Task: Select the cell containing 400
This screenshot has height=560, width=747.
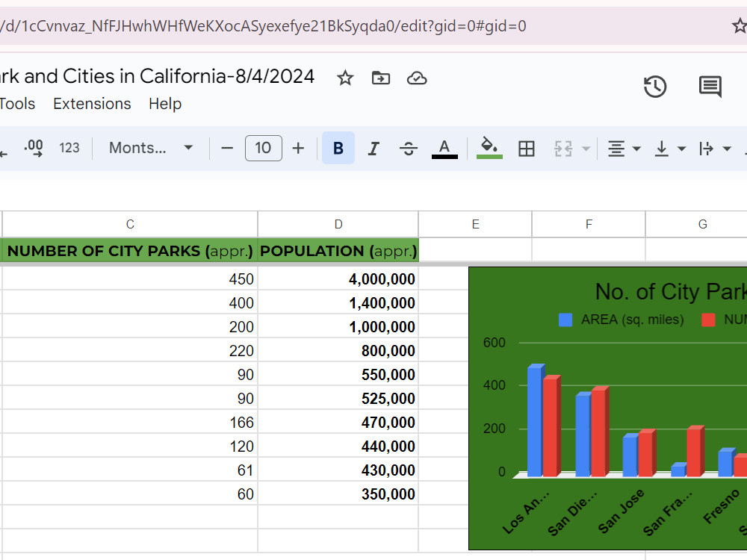Action: [x=130, y=302]
